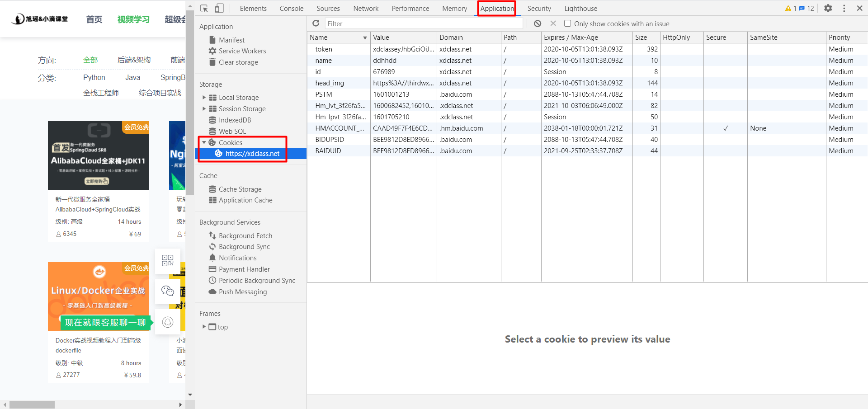868x409 pixels.
Task: Switch to Elements tab
Action: pos(253,8)
